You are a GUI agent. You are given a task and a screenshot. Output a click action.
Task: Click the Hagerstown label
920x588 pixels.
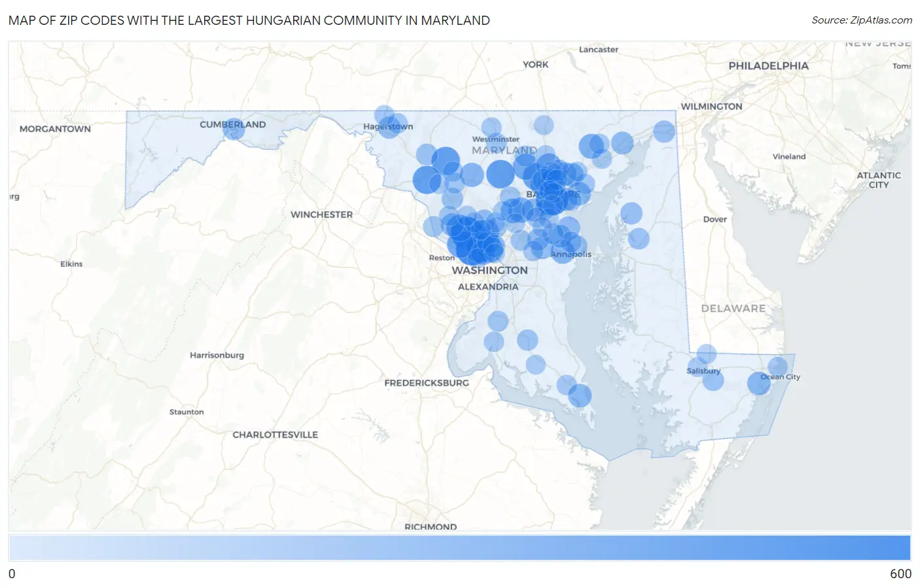coord(388,126)
